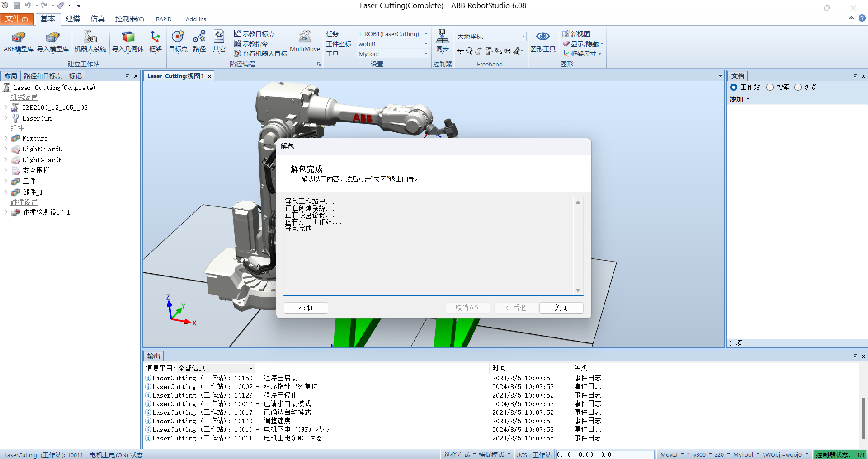Click 控制器状态 indicator in status bar

click(840, 454)
